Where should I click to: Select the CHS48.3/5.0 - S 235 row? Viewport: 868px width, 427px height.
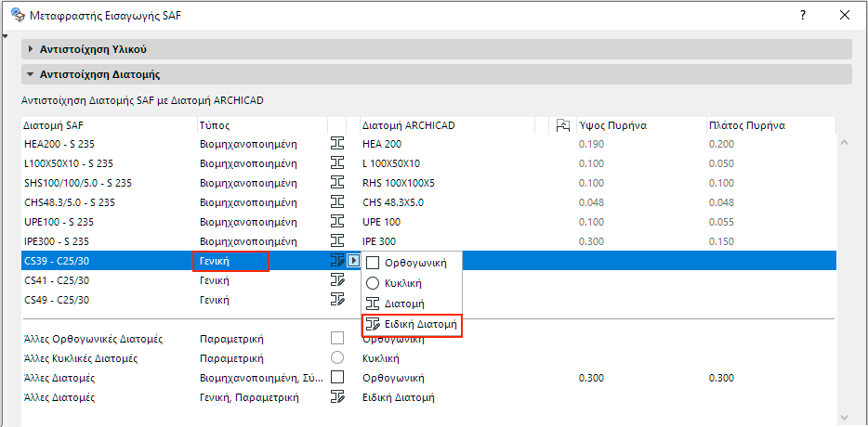[428, 202]
